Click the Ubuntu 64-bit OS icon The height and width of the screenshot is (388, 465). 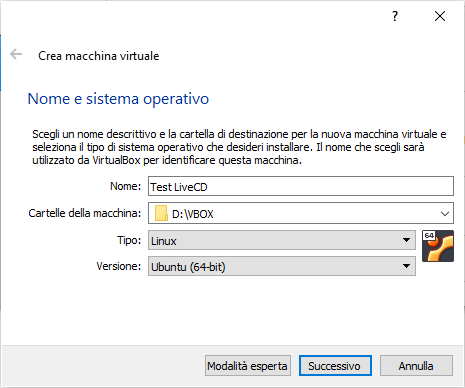438,246
